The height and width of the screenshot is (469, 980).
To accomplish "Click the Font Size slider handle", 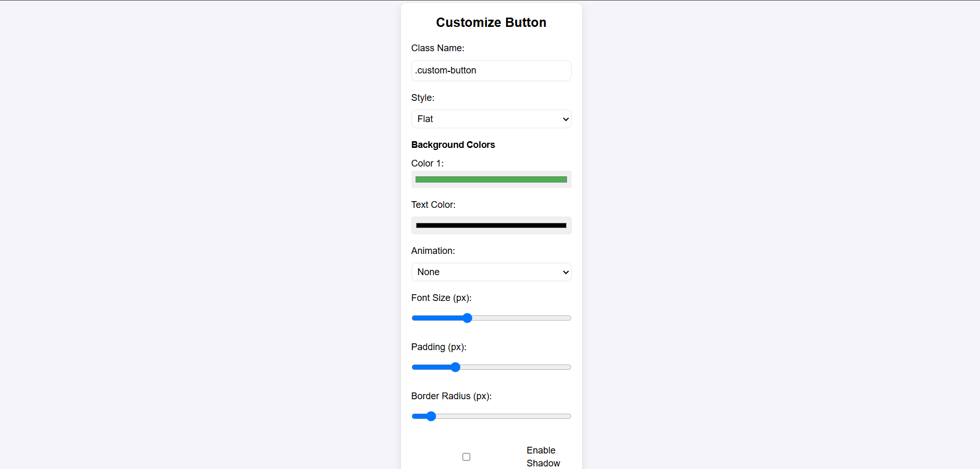I will 467,318.
